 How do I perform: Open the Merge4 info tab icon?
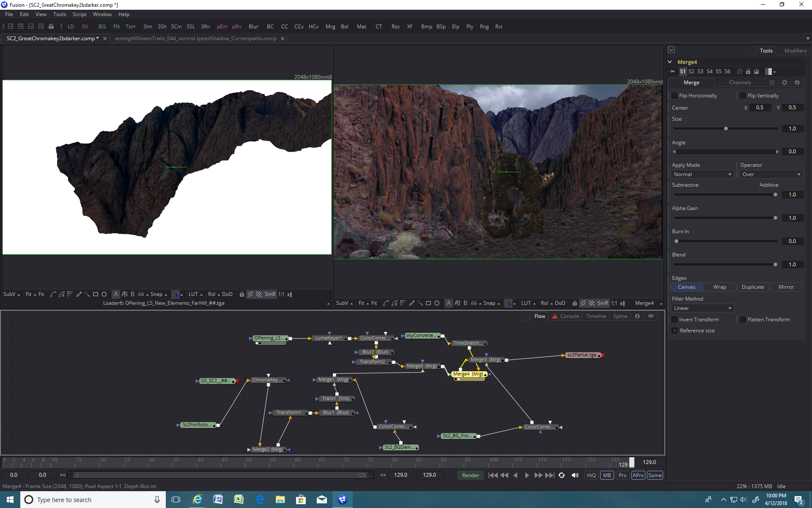pos(797,83)
